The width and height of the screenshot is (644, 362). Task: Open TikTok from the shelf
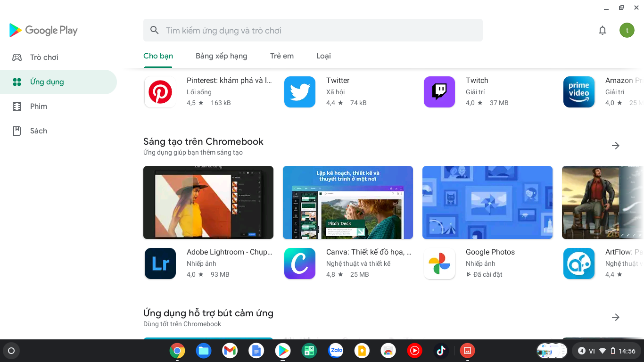coord(441,351)
